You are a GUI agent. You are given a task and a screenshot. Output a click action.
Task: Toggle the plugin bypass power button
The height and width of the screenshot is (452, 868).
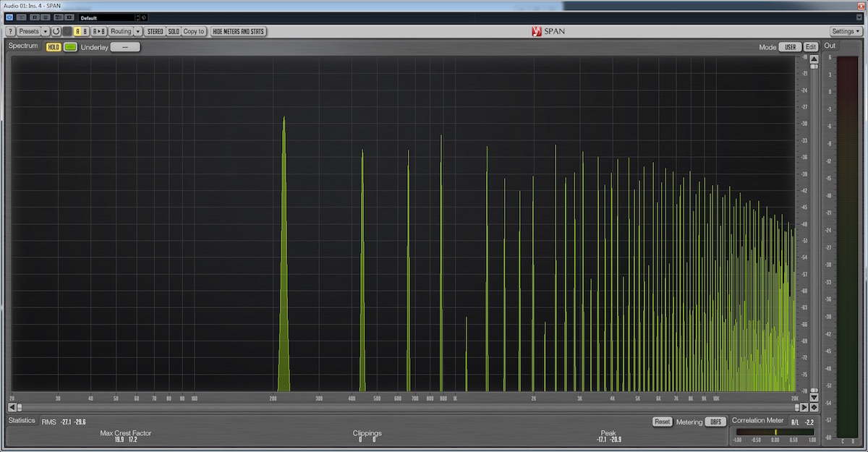click(9, 17)
